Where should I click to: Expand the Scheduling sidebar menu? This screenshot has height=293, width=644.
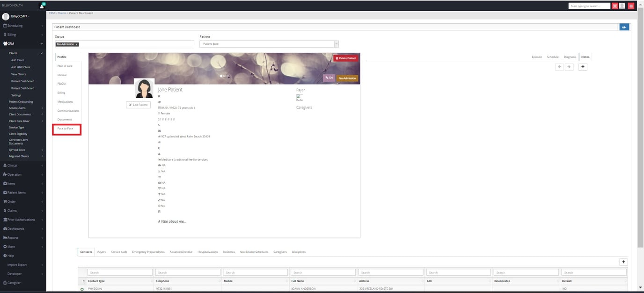point(22,26)
